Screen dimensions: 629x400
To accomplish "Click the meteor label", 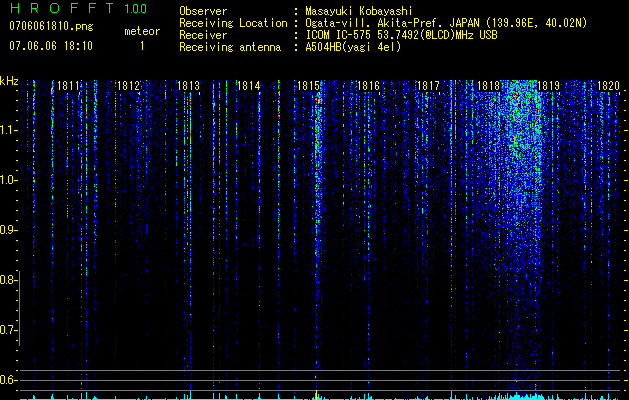I will pos(142,31).
